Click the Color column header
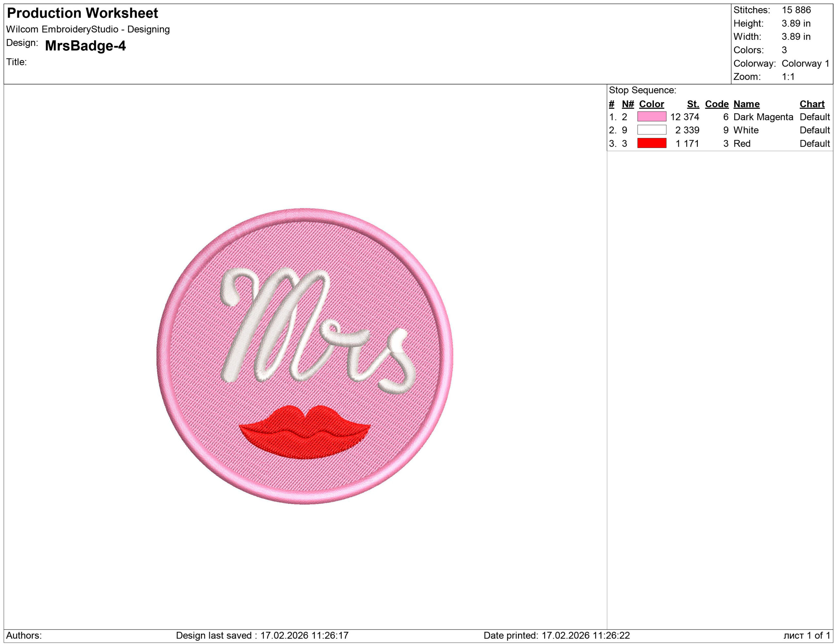This screenshot has height=644, width=837. click(x=652, y=104)
